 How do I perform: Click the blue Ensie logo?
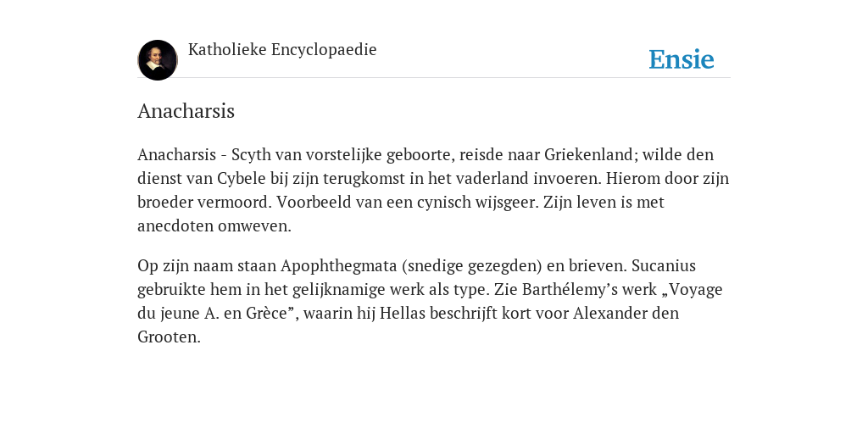682,59
